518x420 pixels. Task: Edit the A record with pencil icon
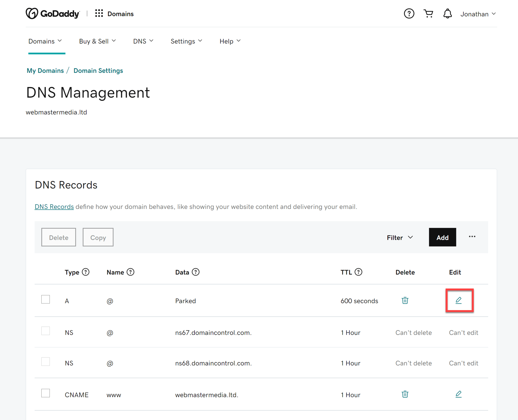[x=458, y=300]
